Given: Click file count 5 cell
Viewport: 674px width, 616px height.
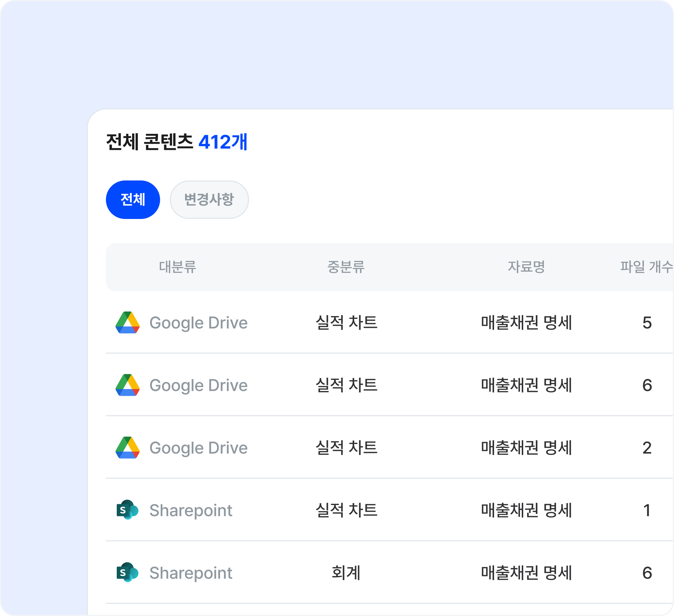Looking at the screenshot, I should 647,323.
